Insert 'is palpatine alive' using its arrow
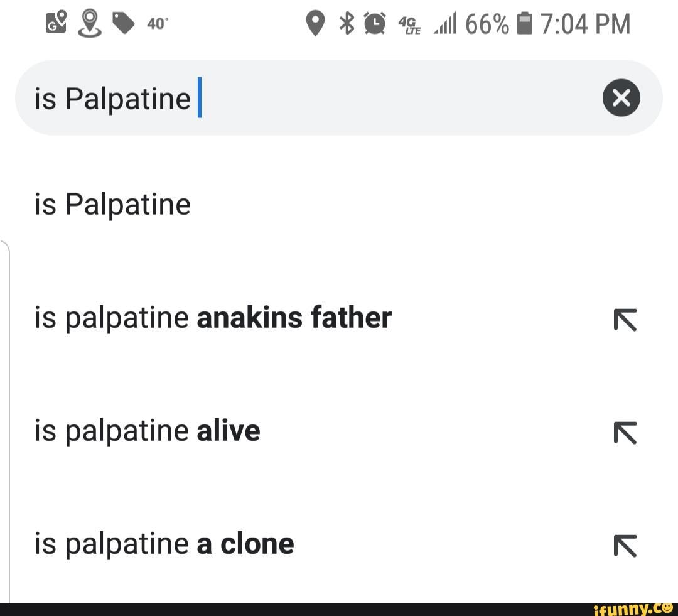The image size is (678, 616). tap(625, 432)
